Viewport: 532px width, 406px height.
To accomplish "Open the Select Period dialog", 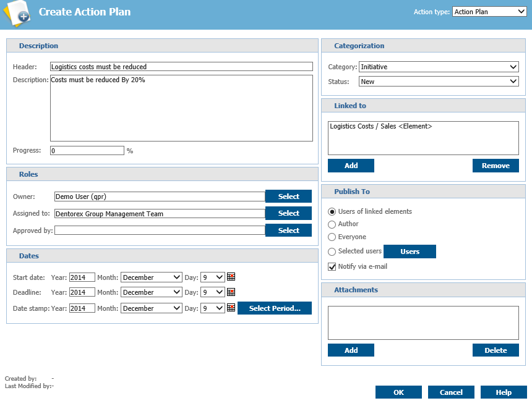I will (x=274, y=308).
